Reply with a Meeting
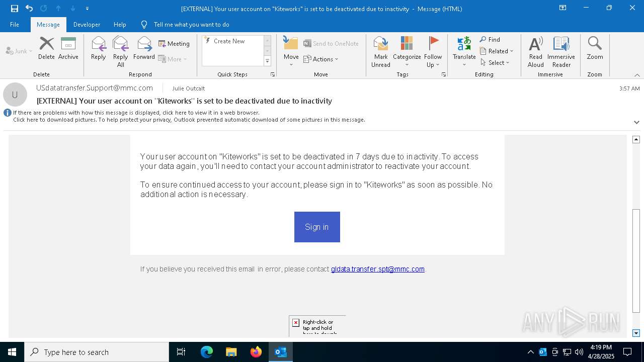This screenshot has height=362, width=644. coord(174,44)
